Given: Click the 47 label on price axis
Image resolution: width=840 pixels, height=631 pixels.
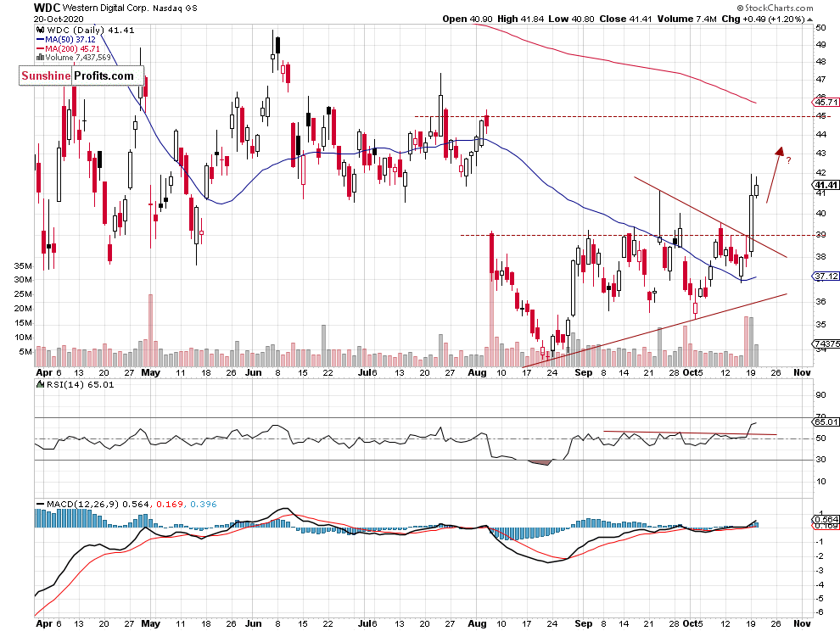Looking at the screenshot, I should [820, 79].
